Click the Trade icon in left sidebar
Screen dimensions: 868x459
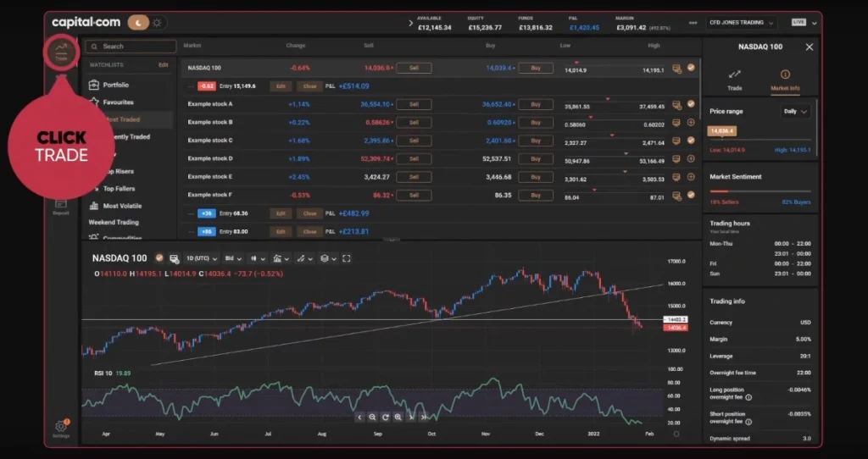[x=61, y=52]
